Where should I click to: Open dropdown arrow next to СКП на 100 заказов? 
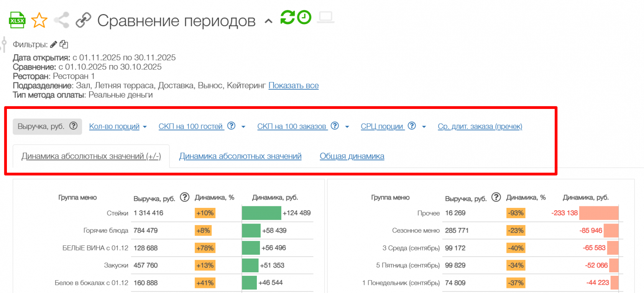tap(347, 127)
